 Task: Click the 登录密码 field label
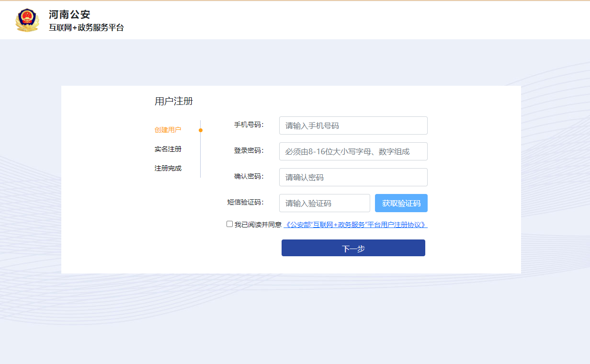(249, 151)
